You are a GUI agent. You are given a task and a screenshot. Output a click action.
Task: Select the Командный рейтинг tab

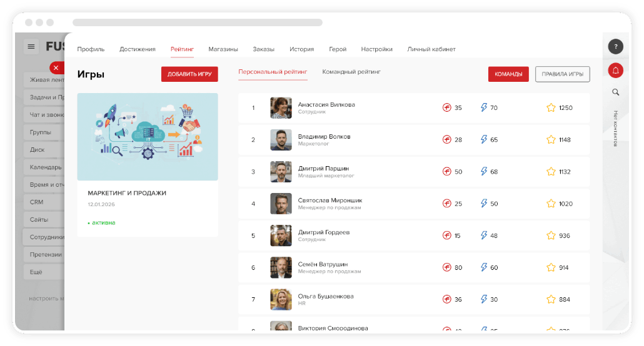(x=351, y=72)
